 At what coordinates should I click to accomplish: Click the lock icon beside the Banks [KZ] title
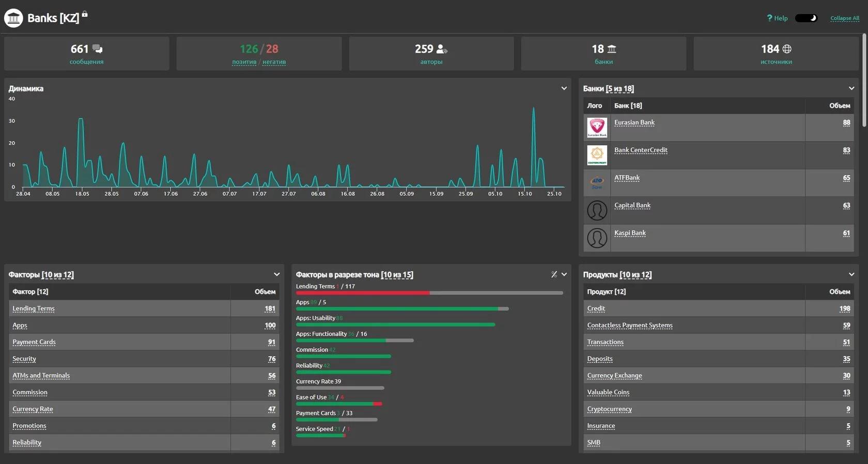click(85, 14)
